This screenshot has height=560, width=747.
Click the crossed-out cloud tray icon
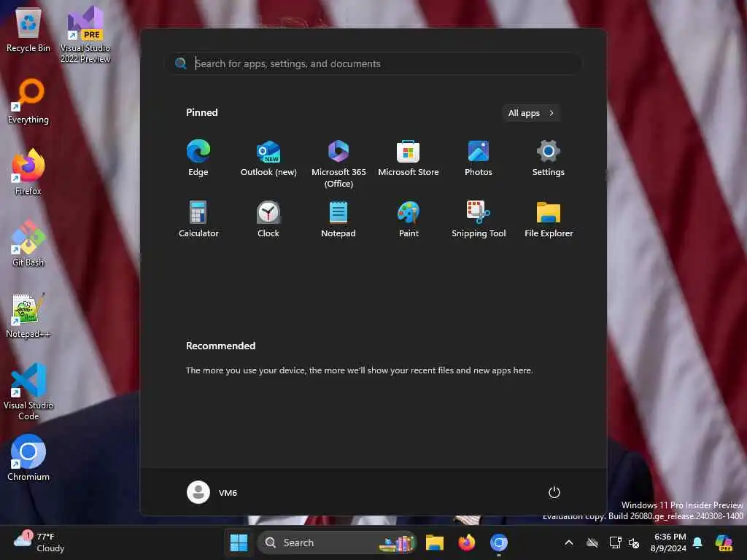point(592,542)
